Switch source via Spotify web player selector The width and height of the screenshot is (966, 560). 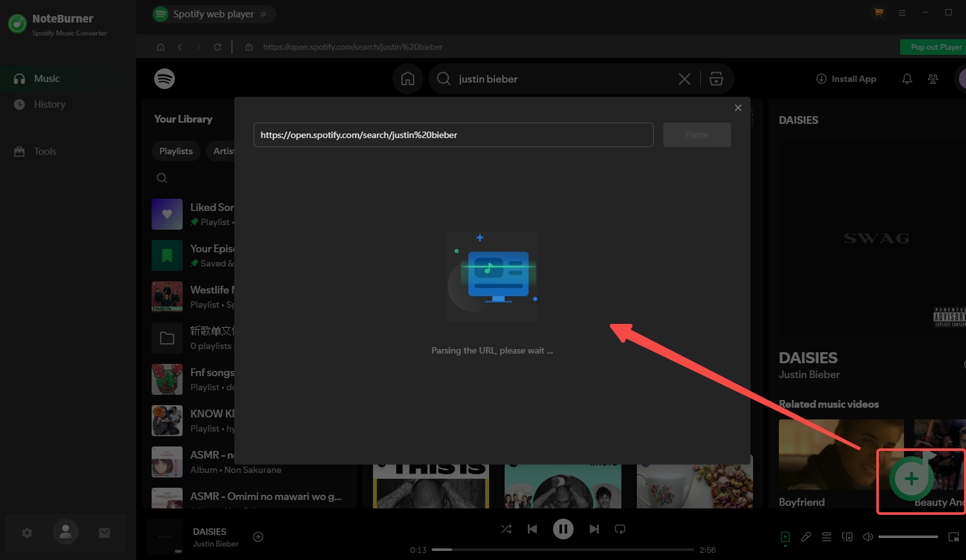(x=214, y=14)
